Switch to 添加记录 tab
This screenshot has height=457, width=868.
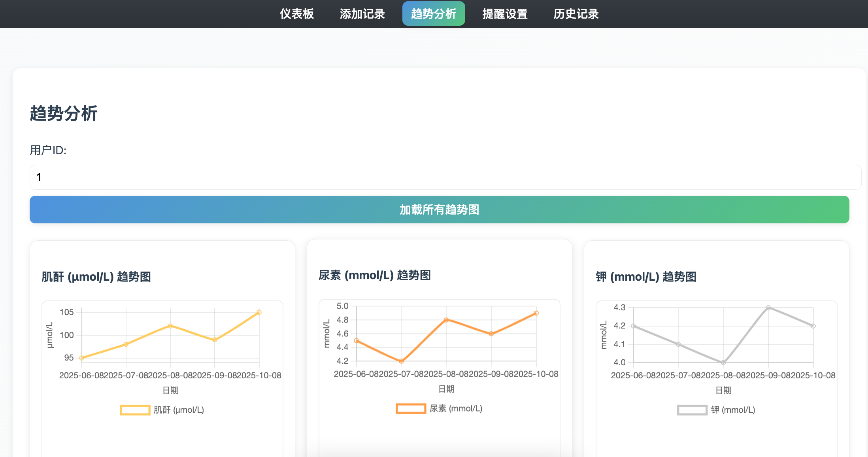pos(362,14)
